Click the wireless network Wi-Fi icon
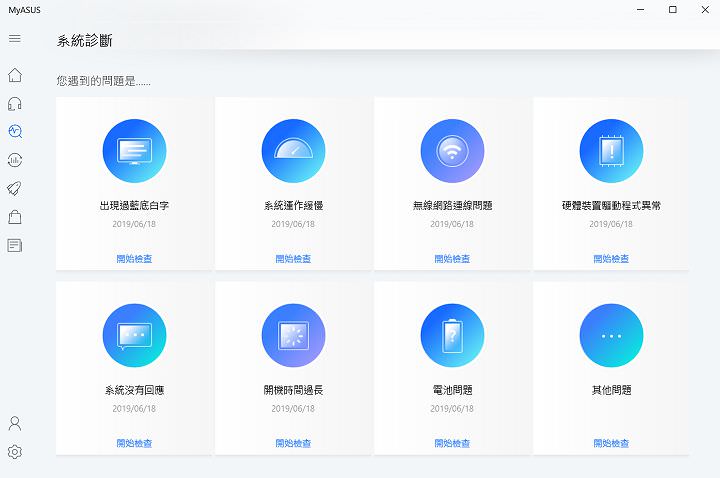The image size is (720, 478). point(452,151)
